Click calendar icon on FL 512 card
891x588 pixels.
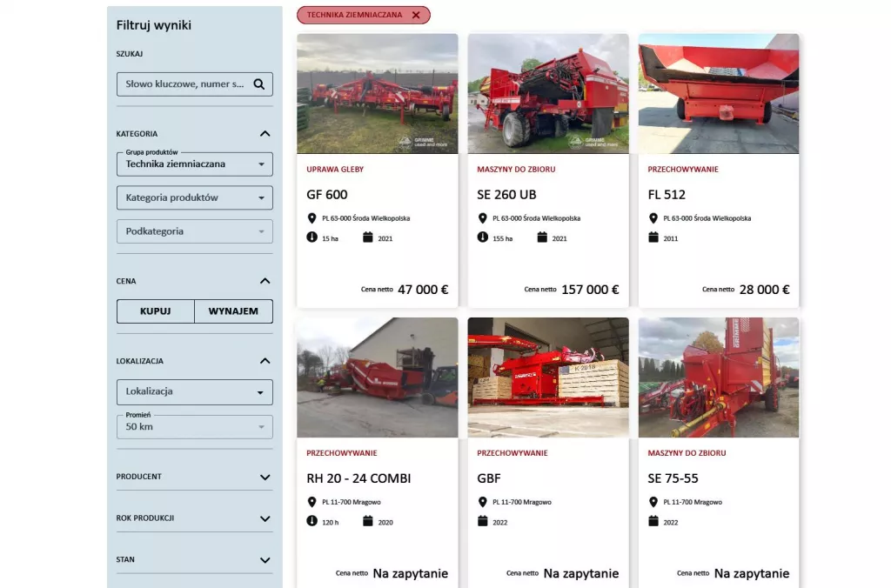pos(653,237)
